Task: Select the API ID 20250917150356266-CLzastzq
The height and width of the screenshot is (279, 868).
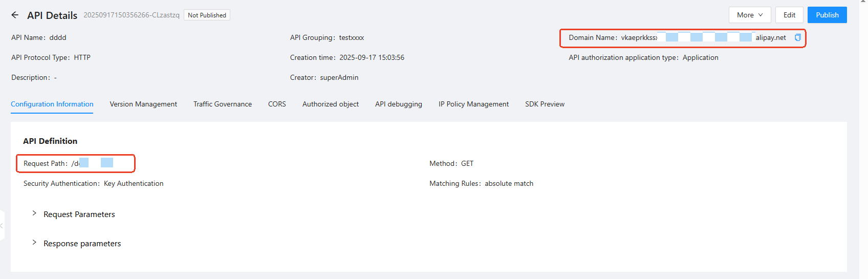Action: (x=132, y=15)
